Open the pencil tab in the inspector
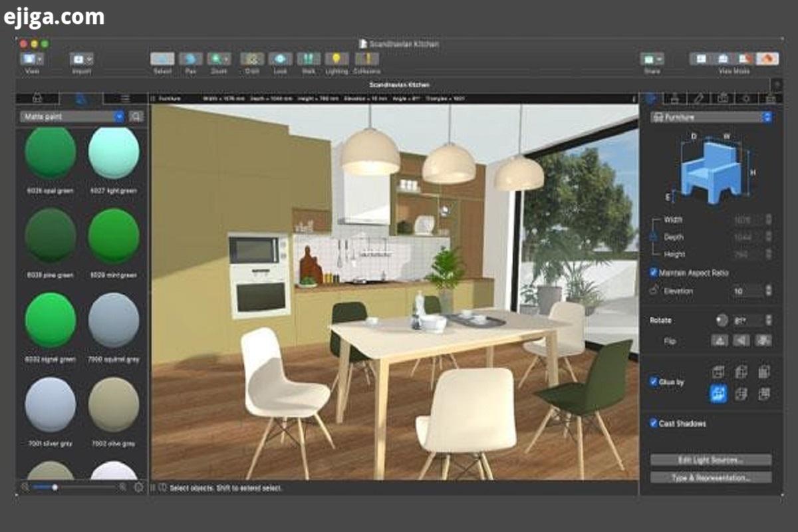 pos(698,98)
